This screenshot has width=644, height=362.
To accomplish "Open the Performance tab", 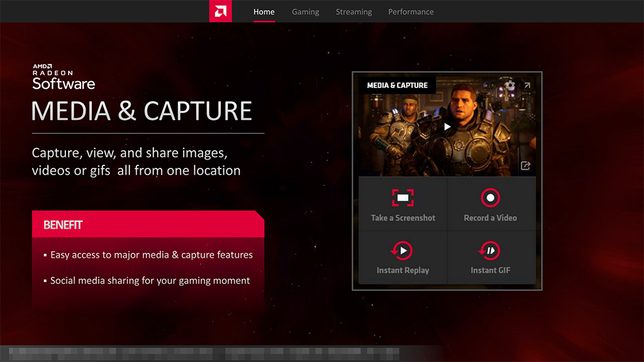I will (x=411, y=12).
